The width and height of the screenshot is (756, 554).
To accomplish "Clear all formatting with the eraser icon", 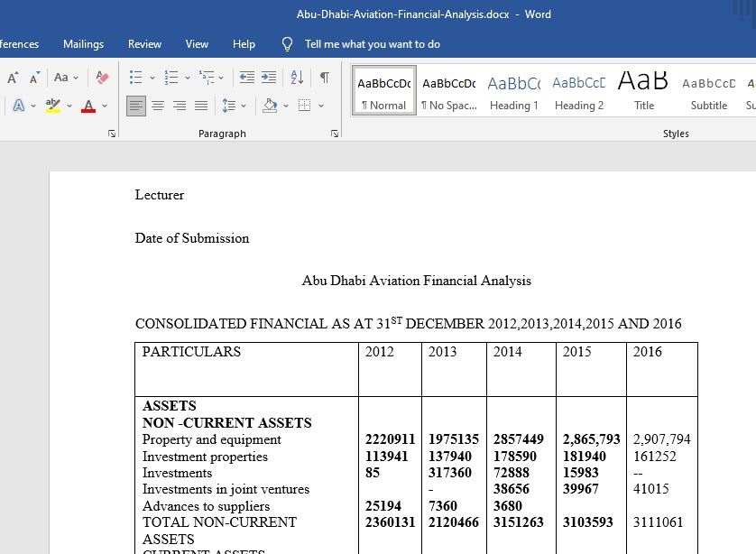I will [102, 78].
